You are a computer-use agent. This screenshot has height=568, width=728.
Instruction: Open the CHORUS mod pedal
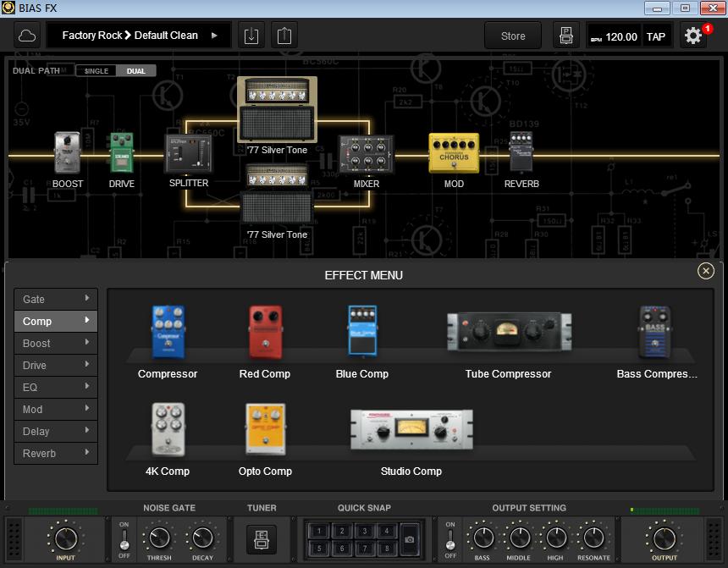tap(454, 152)
